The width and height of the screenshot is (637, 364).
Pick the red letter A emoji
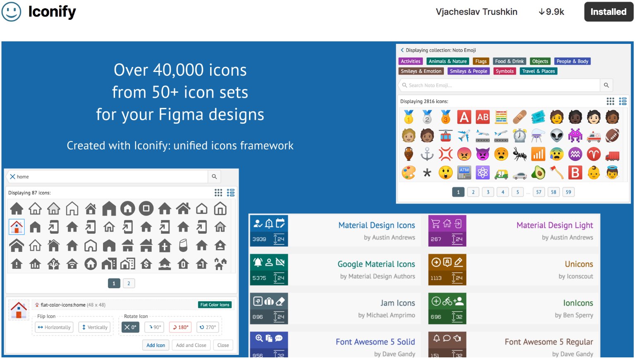464,117
